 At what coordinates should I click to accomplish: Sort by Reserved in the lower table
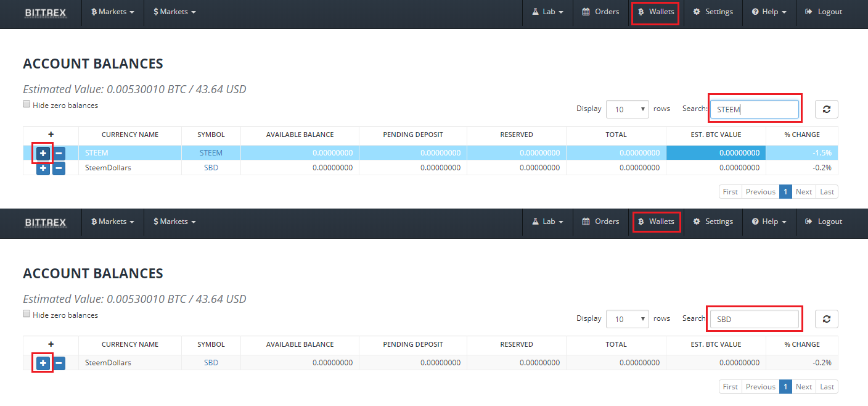(x=517, y=344)
